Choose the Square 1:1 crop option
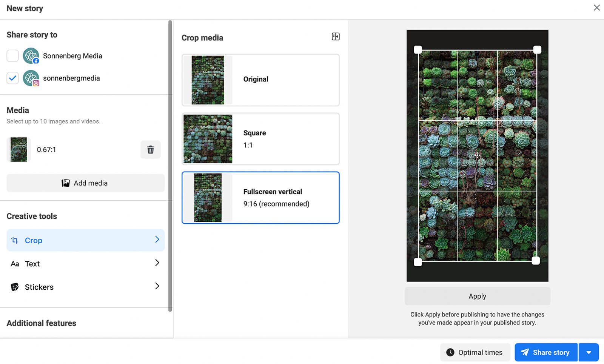Viewport: 604px width, 364px height. 260,139
